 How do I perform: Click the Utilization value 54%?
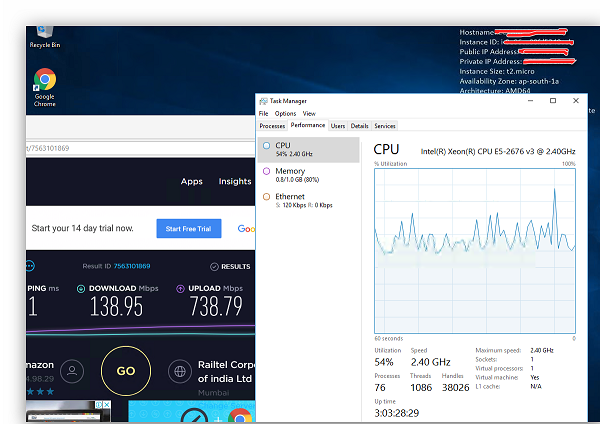coord(384,362)
